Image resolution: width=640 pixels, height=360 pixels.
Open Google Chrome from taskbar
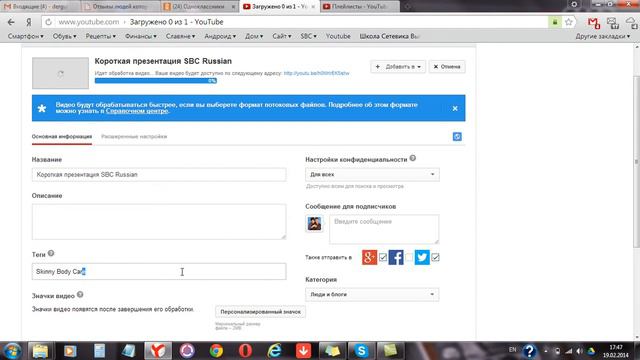(216, 351)
